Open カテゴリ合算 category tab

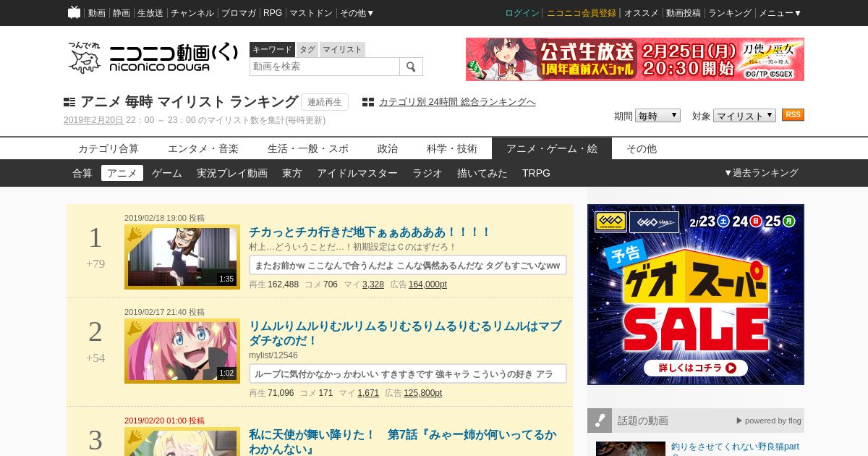[x=109, y=148]
